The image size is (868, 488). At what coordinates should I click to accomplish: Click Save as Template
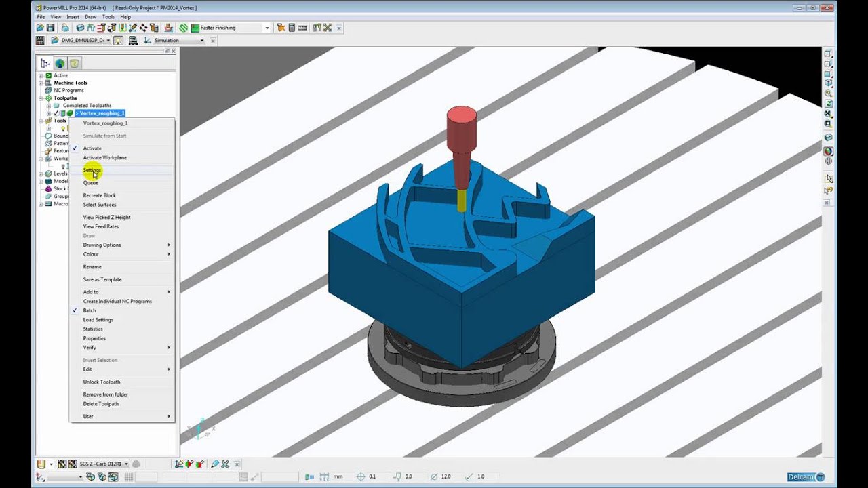[x=102, y=279]
